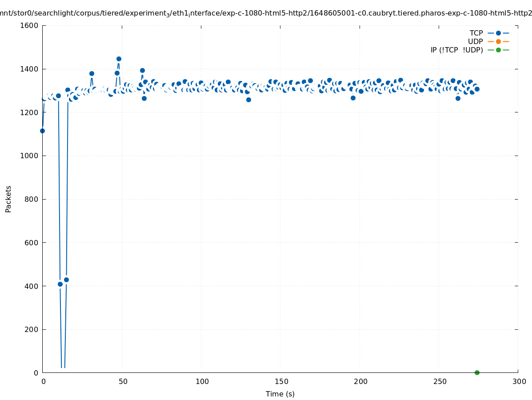Click the 800 y-axis tick label
This screenshot has width=532, height=400.
(32, 199)
